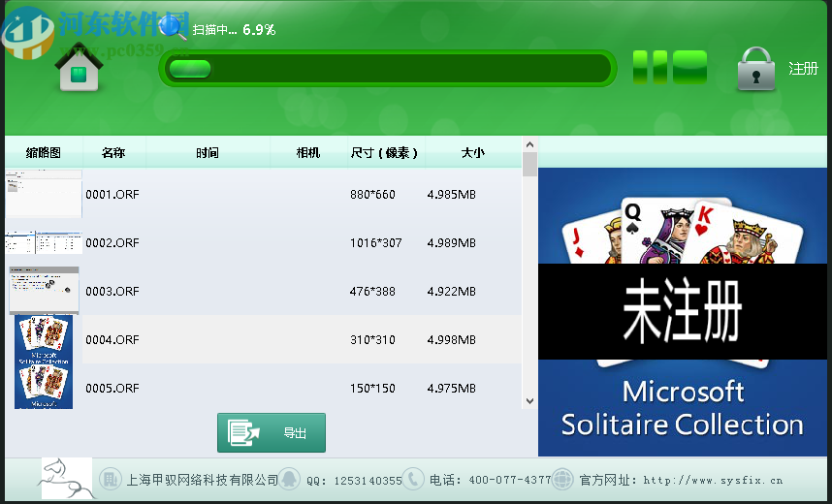This screenshot has height=504, width=832.
Task: Click the QQ penguin icon
Action: (x=289, y=479)
